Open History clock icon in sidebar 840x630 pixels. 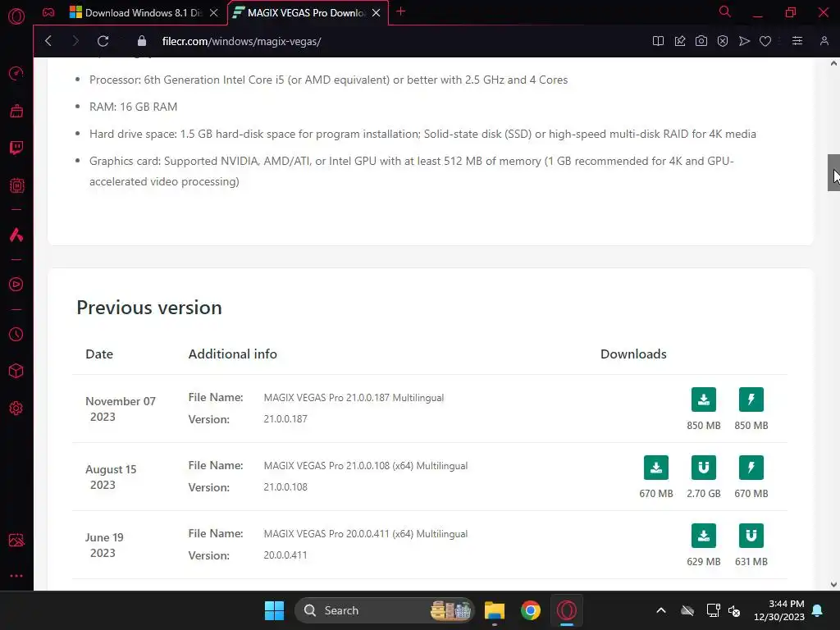16,335
